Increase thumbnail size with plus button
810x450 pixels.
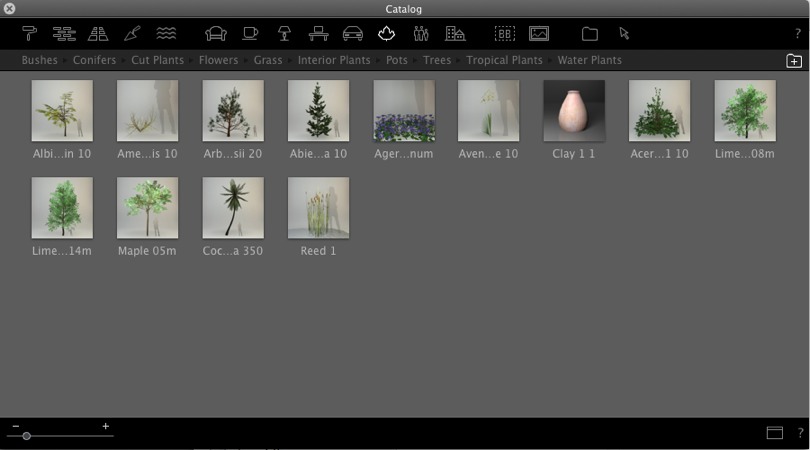pyautogui.click(x=105, y=426)
